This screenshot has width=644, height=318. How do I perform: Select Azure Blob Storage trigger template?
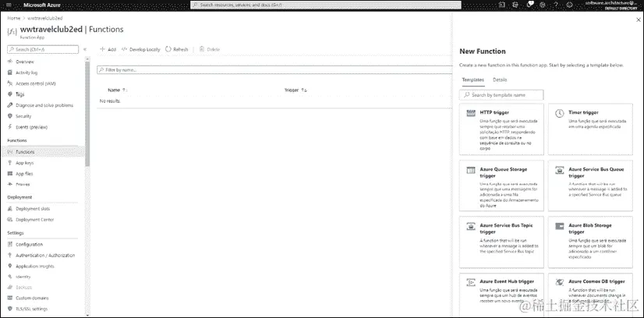(590, 242)
